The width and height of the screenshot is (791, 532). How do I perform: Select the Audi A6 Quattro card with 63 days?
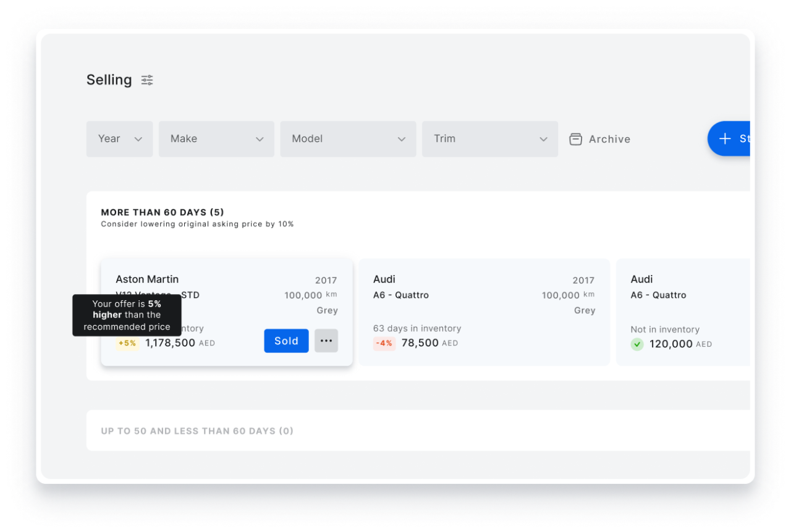coord(484,311)
